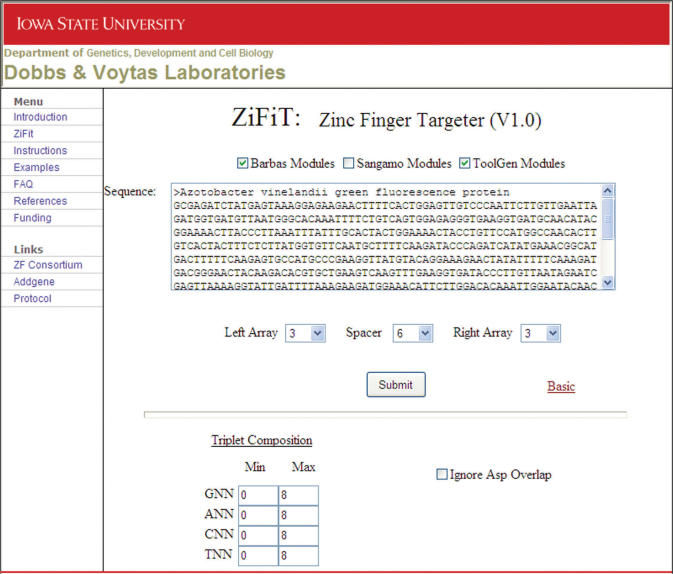
Task: Toggle the Barbas Modules checkbox
Action: tap(243, 163)
